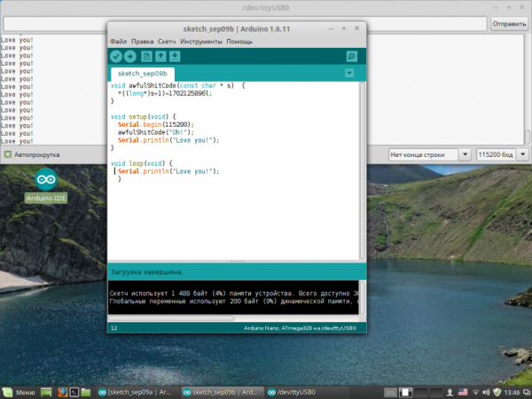This screenshot has height=399, width=532.
Task: Click the awfulShitCode("Oh!") call line
Action: click(156, 132)
